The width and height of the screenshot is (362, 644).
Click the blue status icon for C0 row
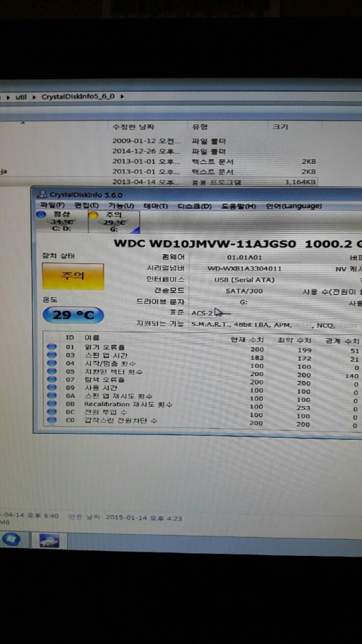point(52,420)
